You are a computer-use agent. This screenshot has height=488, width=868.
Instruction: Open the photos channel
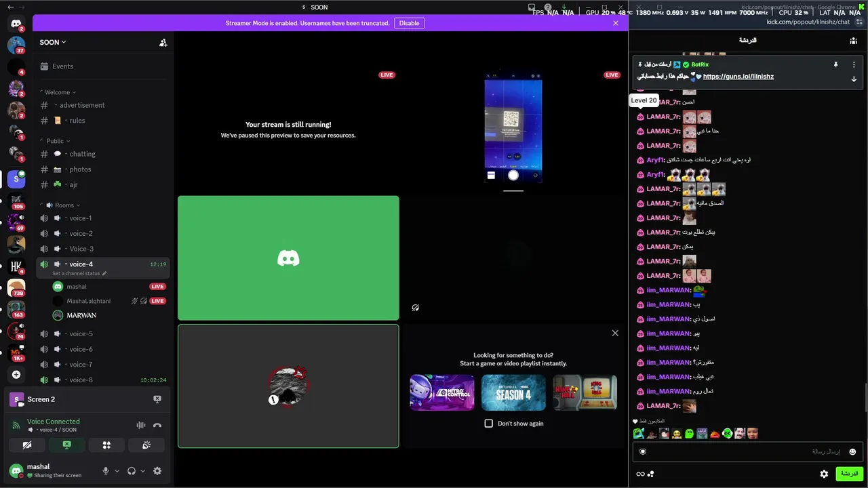tap(103, 169)
